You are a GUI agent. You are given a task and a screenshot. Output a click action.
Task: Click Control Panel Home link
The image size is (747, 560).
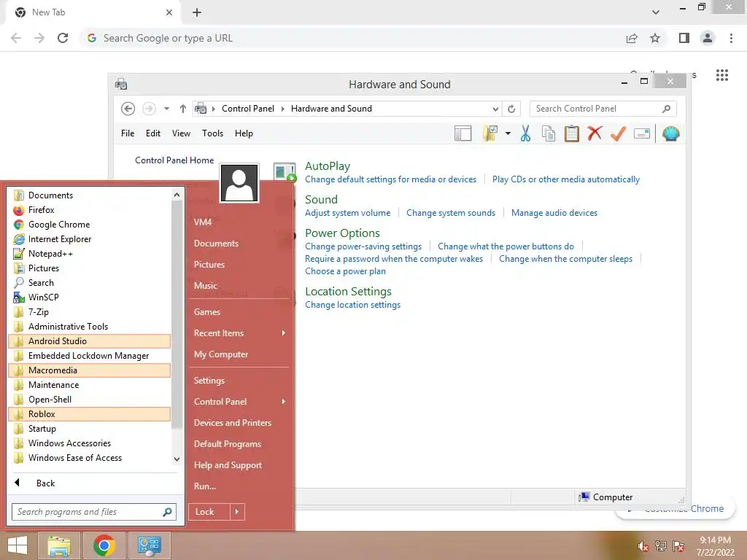(174, 160)
